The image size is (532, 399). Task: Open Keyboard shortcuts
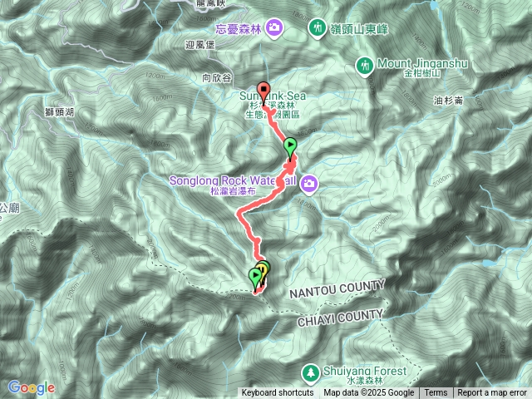coord(277,393)
